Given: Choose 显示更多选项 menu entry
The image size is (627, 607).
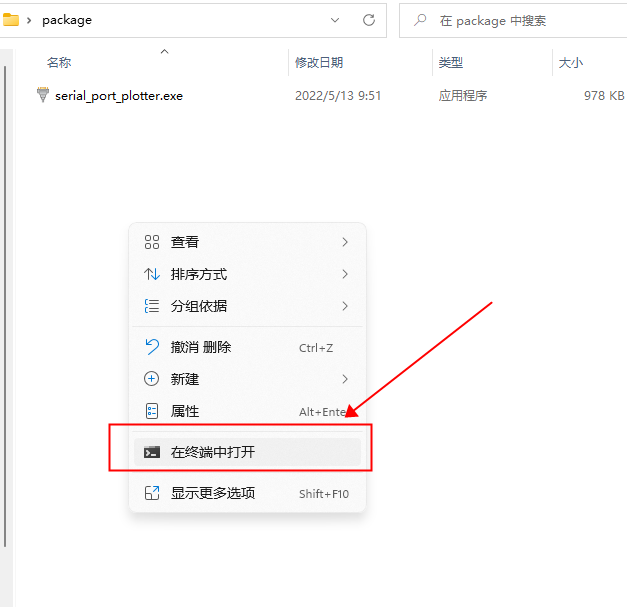Looking at the screenshot, I should tap(248, 493).
